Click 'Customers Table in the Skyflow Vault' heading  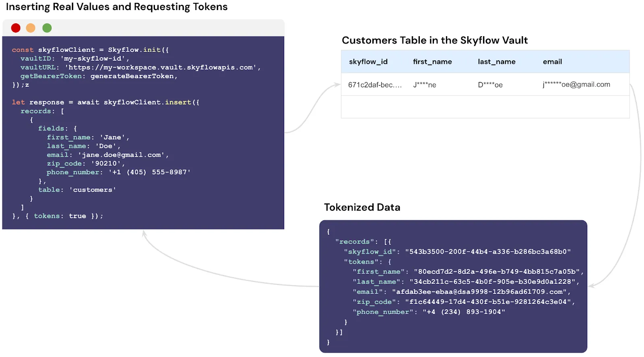pos(434,40)
